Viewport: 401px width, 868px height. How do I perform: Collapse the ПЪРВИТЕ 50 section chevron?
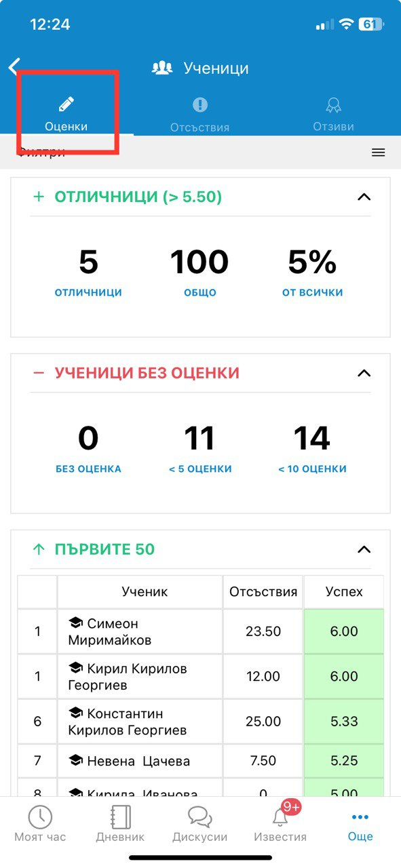pos(364,550)
